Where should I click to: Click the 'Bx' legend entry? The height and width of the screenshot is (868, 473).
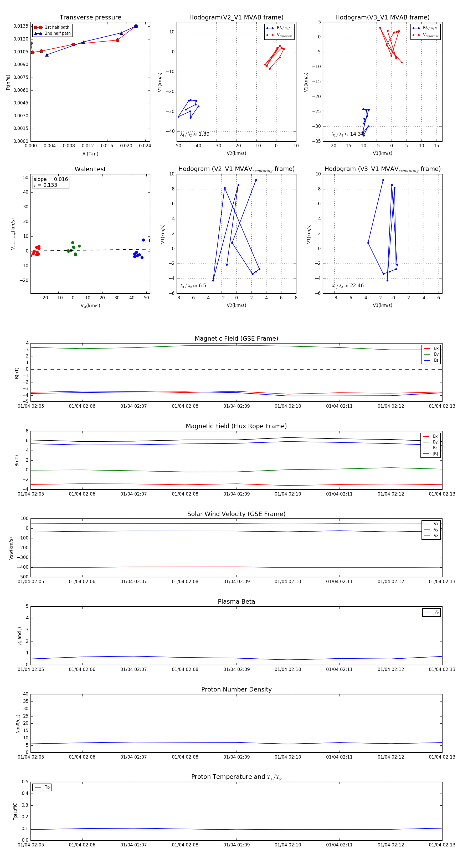tap(431, 349)
